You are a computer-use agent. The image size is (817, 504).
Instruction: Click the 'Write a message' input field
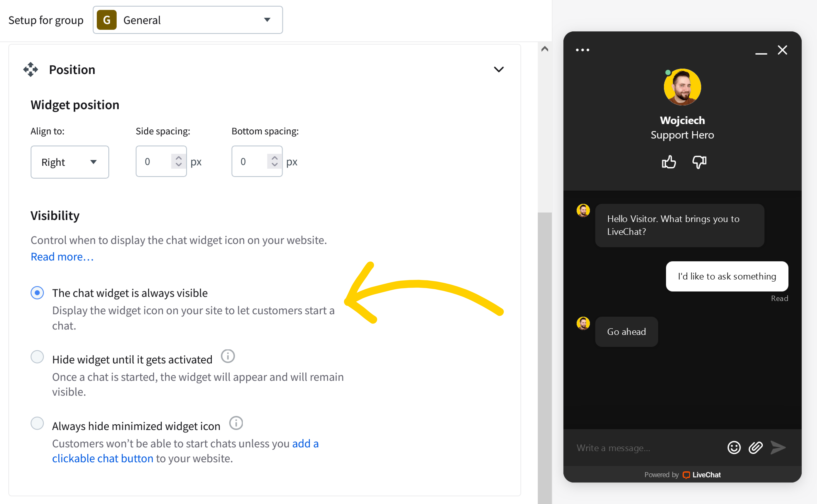pos(634,448)
